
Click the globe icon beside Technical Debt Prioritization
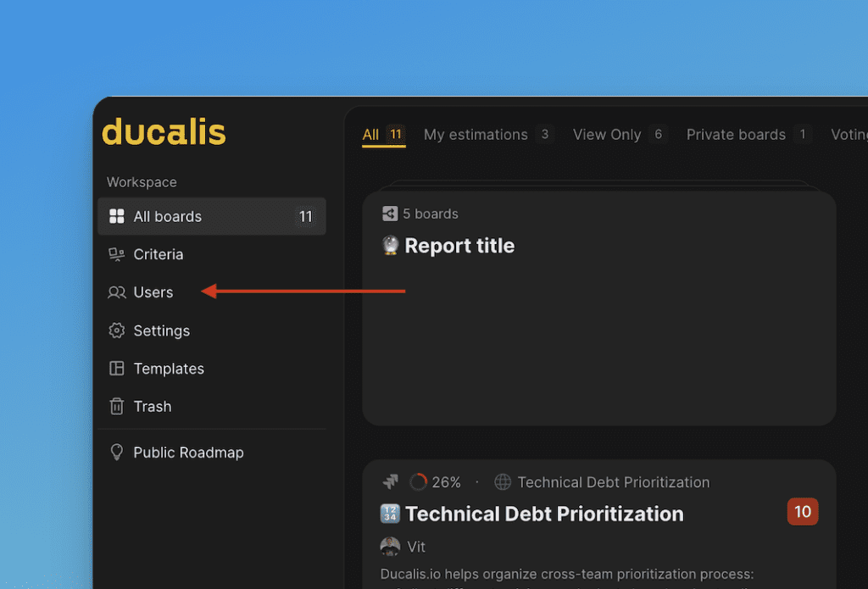pos(503,482)
